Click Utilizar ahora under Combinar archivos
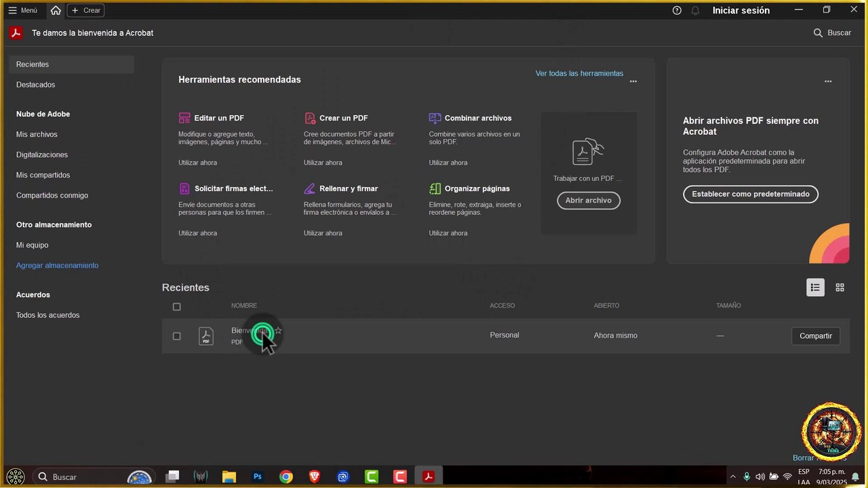The width and height of the screenshot is (868, 488). [448, 163]
